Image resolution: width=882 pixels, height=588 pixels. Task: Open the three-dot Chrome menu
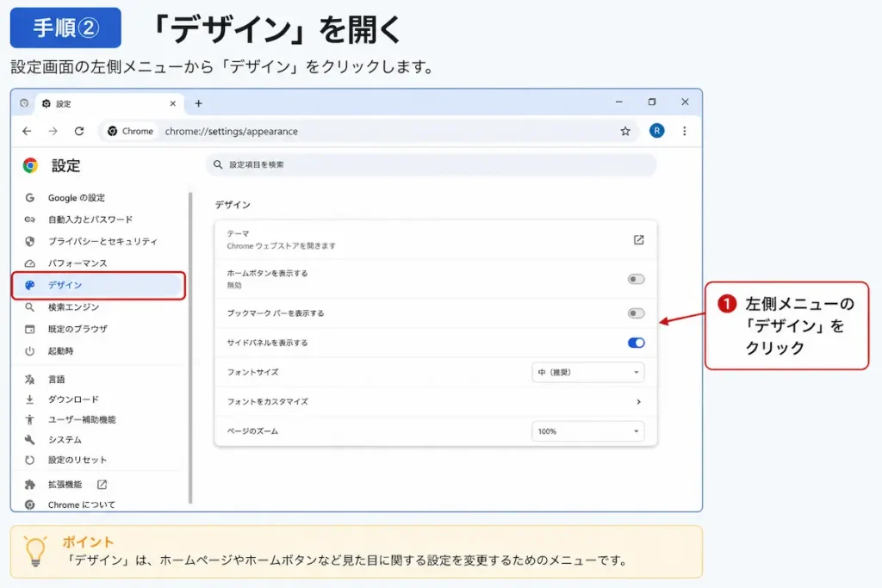click(x=684, y=131)
